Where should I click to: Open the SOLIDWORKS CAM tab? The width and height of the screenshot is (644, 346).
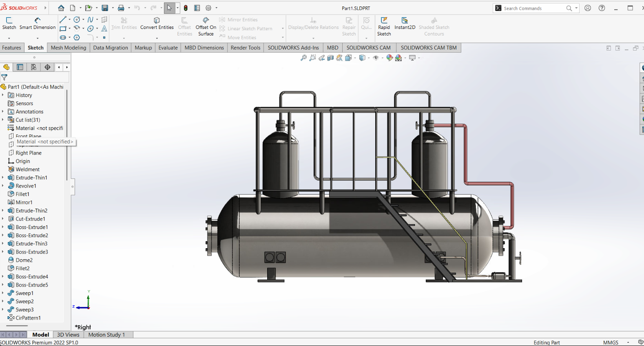(x=368, y=48)
